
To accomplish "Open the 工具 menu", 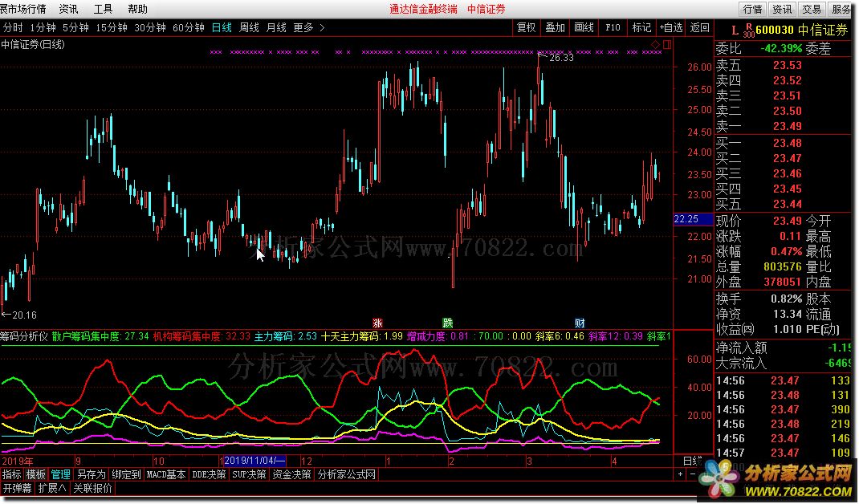I will pyautogui.click(x=103, y=9).
